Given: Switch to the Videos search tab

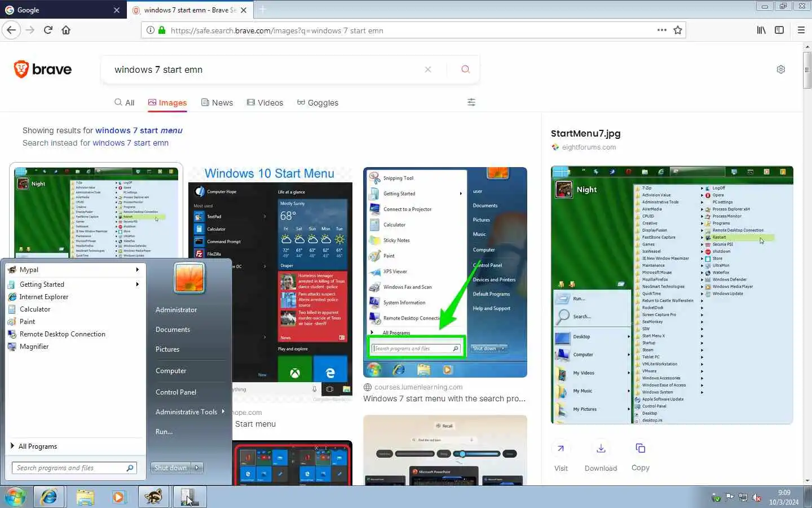Looking at the screenshot, I should [x=265, y=103].
